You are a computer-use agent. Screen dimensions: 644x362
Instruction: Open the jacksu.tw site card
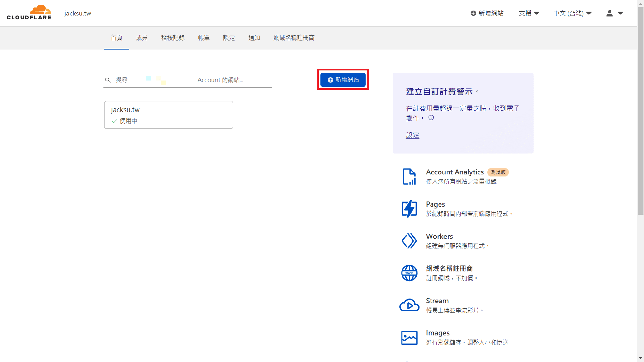[x=168, y=115]
